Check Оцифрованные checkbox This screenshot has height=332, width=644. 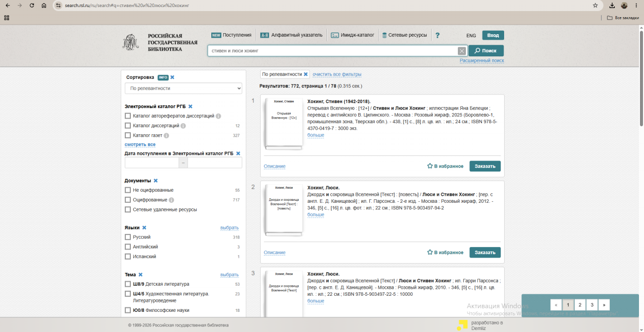128,200
